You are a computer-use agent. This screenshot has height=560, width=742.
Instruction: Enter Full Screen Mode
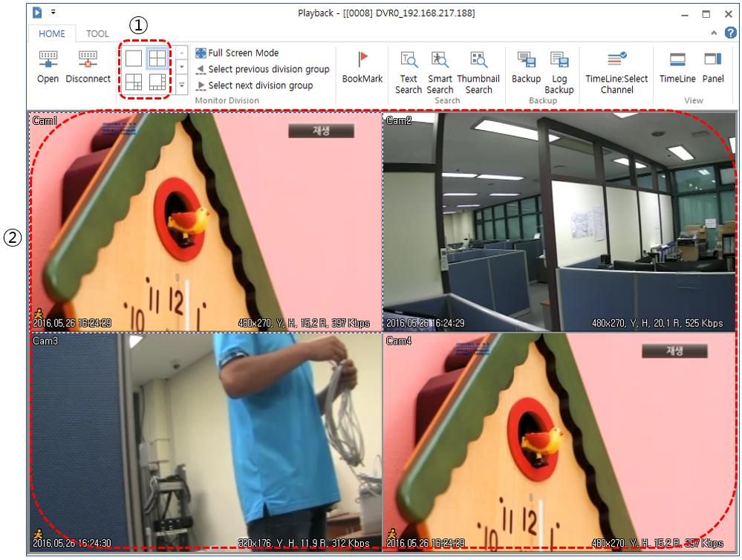pyautogui.click(x=238, y=53)
